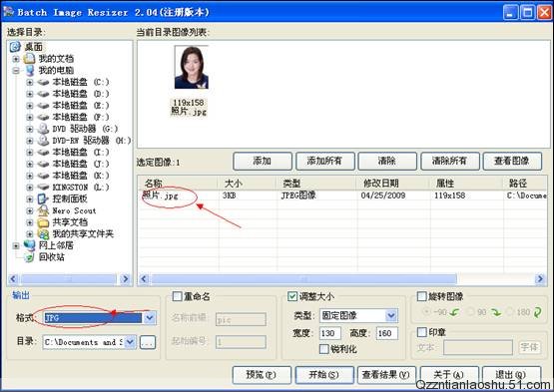Select the 本地磁盘 (C:) drive icon

point(43,82)
